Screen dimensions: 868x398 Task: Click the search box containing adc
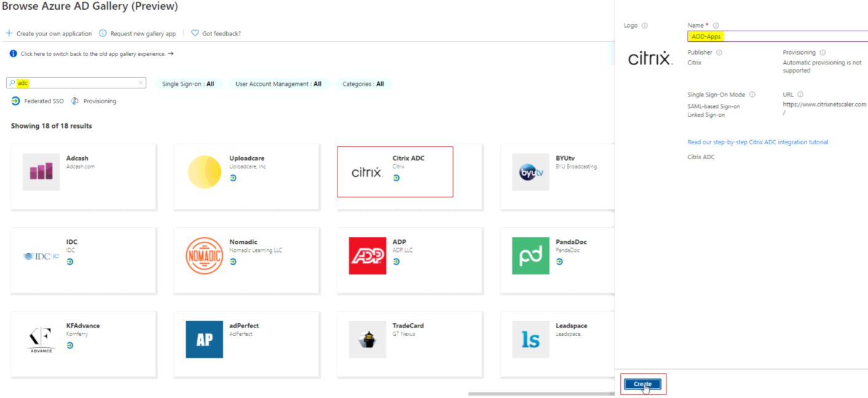tap(76, 83)
